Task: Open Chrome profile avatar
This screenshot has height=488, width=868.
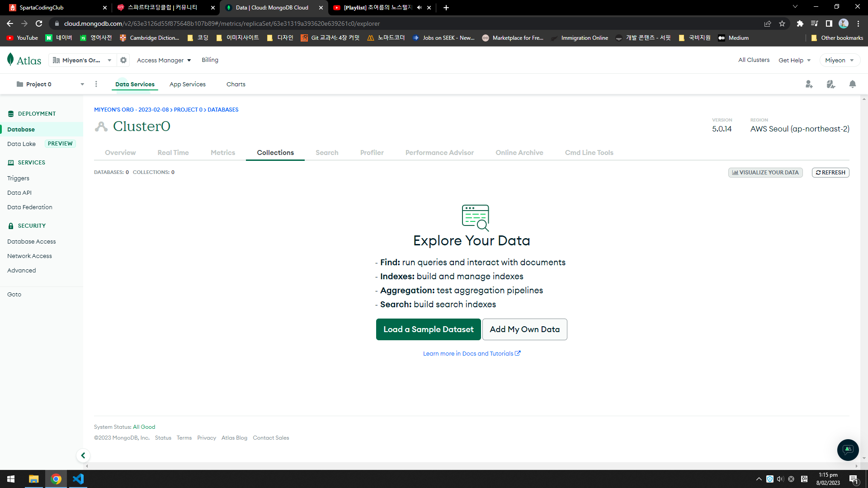Action: (843, 23)
